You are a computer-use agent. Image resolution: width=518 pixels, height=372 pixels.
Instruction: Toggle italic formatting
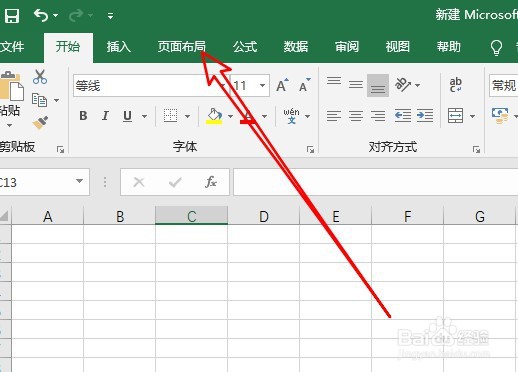[105, 116]
